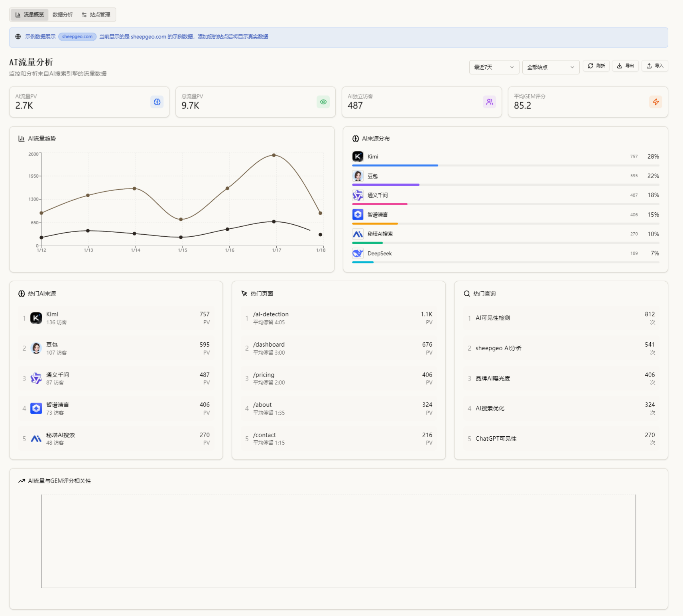Click the 豆包 avatar in 热门AI来源 list
683x616 pixels.
click(36, 348)
